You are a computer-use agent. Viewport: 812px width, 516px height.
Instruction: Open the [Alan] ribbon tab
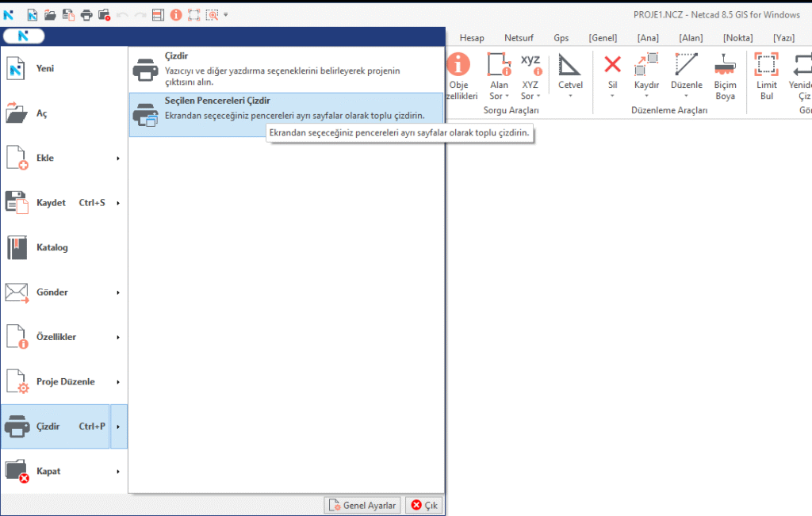pyautogui.click(x=691, y=38)
